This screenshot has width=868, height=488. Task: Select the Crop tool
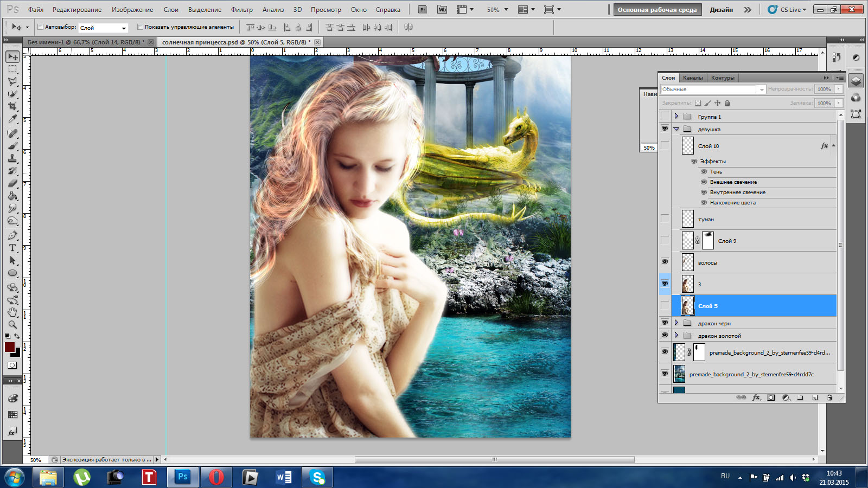[12, 106]
